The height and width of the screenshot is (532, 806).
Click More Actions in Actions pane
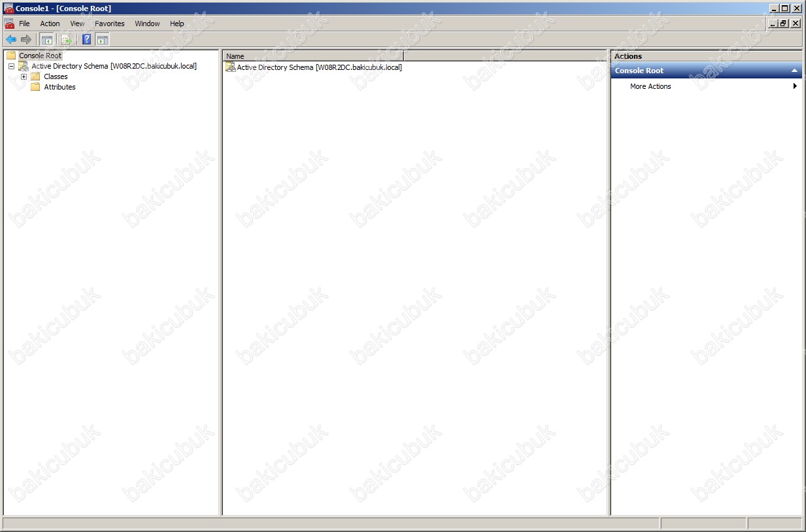click(x=650, y=86)
